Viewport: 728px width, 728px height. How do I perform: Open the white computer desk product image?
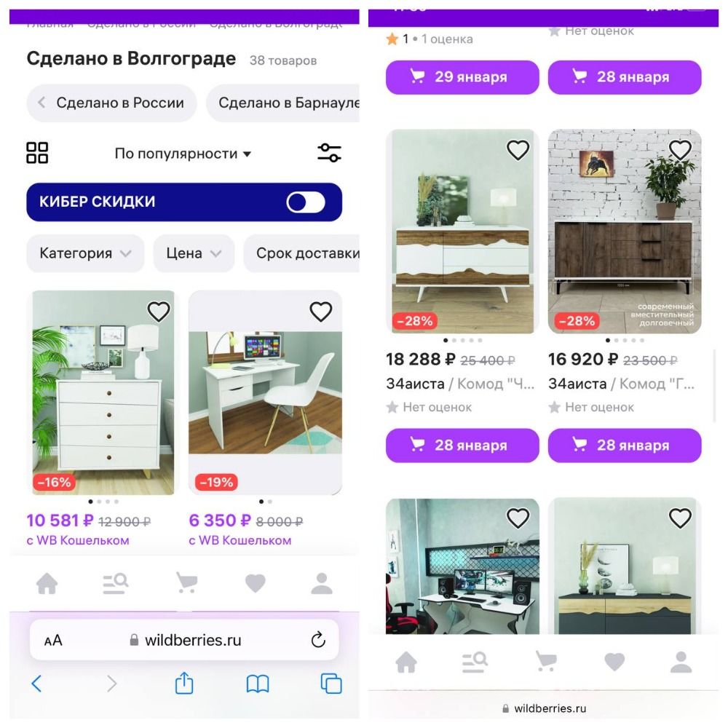(x=265, y=392)
